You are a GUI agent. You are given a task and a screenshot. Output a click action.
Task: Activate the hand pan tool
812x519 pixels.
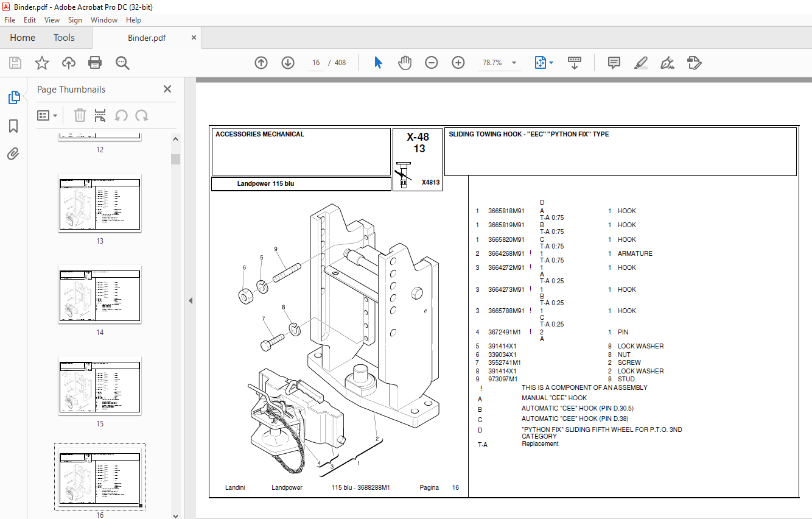coord(405,63)
